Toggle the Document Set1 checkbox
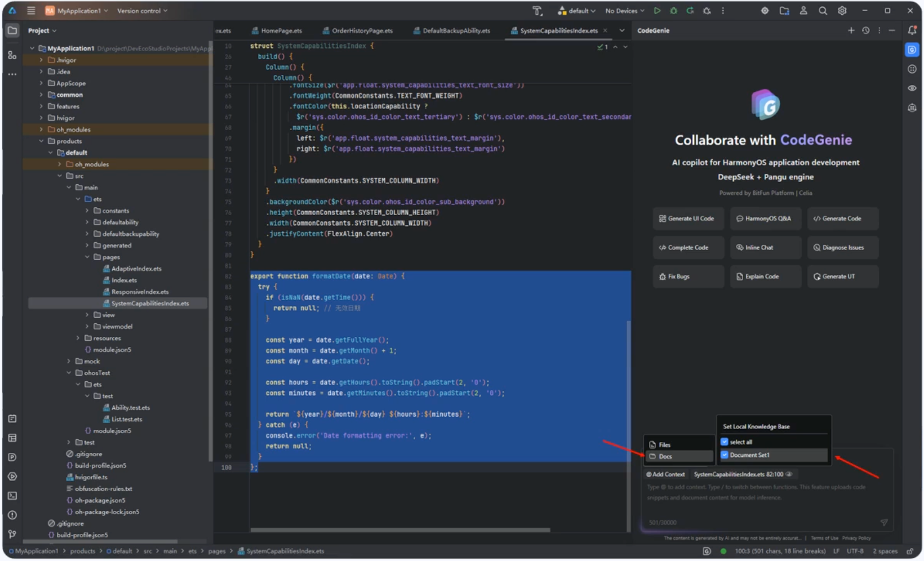Viewport: 924px width, 561px height. click(x=725, y=455)
